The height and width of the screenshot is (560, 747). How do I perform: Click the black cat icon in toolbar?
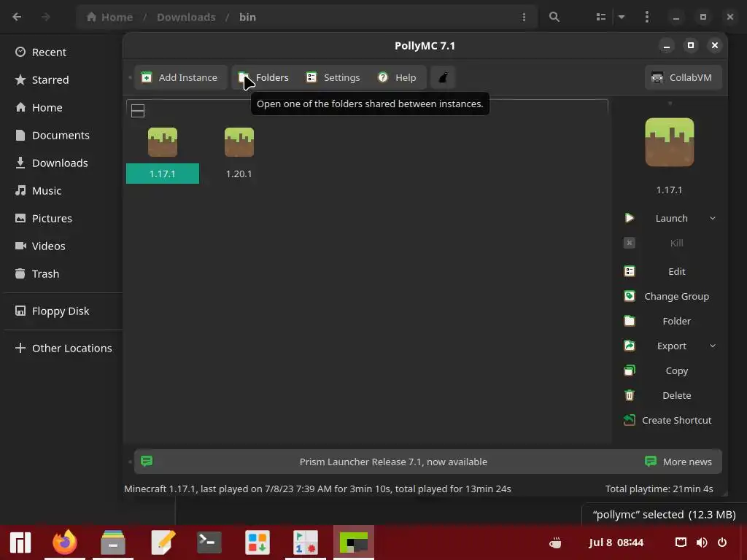point(443,77)
